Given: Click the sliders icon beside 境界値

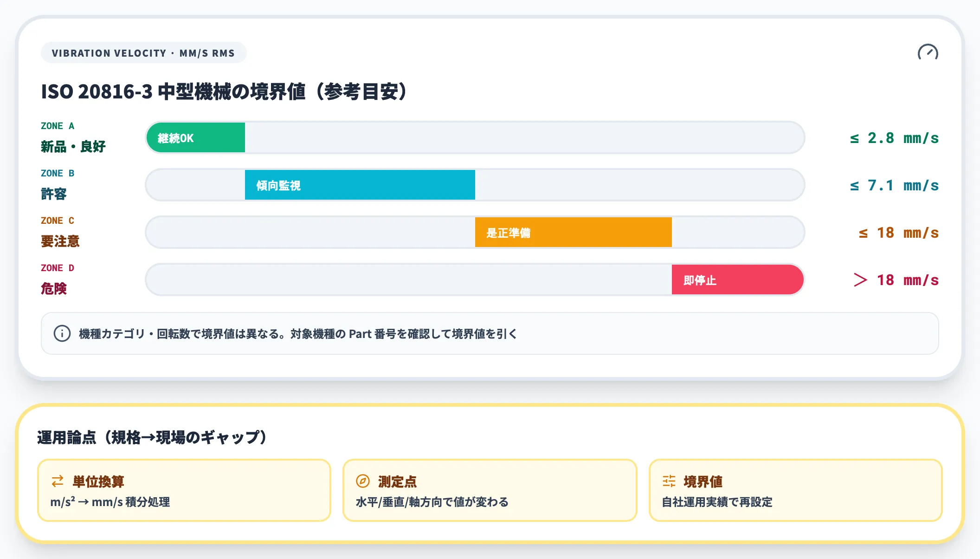Looking at the screenshot, I should pyautogui.click(x=669, y=481).
